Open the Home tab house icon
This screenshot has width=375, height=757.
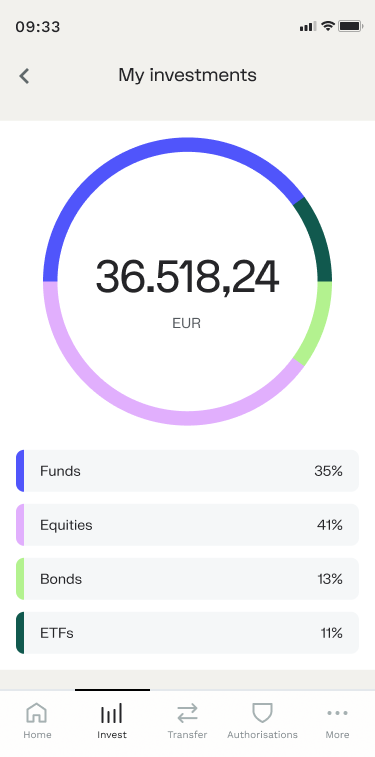37,713
